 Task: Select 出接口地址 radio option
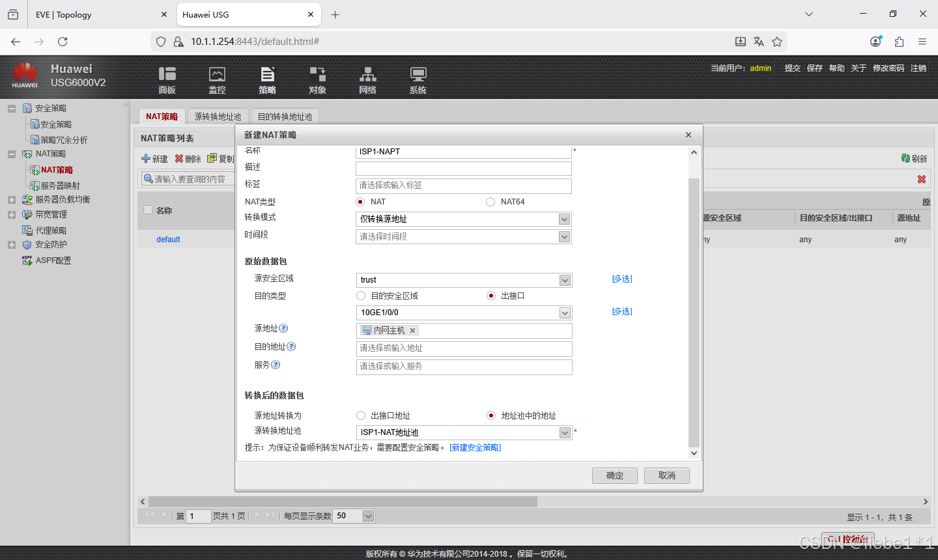pyautogui.click(x=361, y=415)
